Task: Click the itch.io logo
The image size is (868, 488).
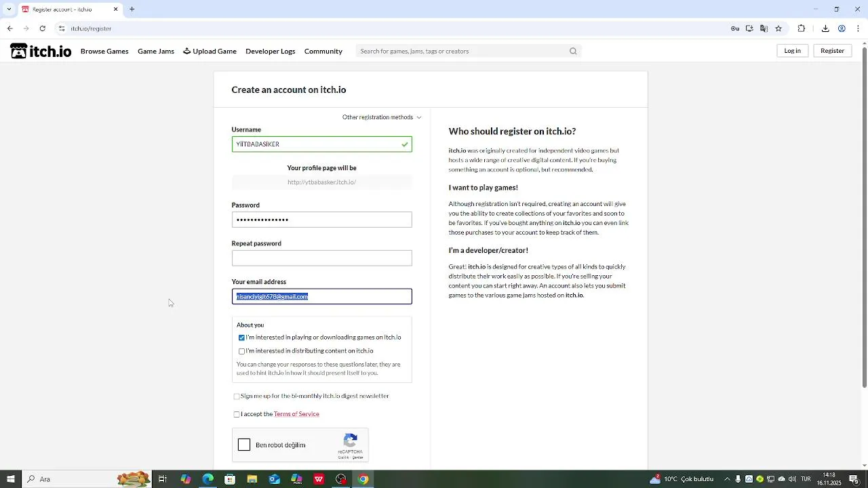Action: point(41,51)
